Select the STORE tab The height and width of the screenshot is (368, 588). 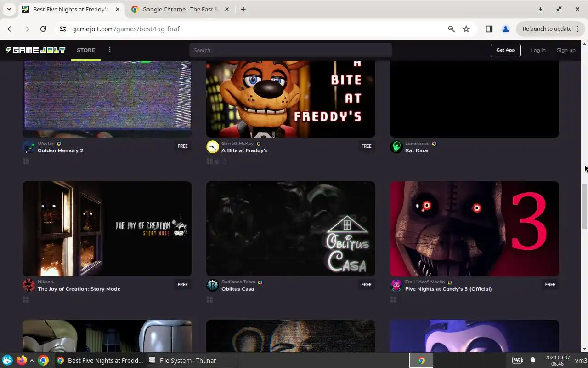(x=86, y=50)
